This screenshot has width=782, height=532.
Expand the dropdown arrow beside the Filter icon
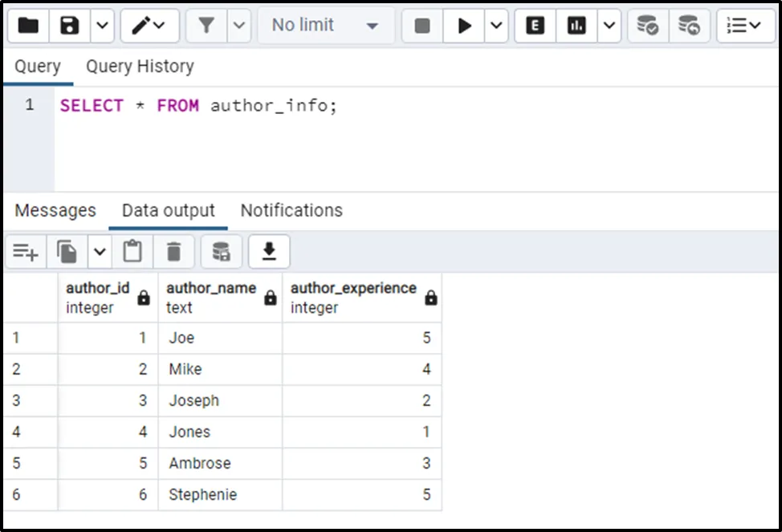[x=239, y=26]
